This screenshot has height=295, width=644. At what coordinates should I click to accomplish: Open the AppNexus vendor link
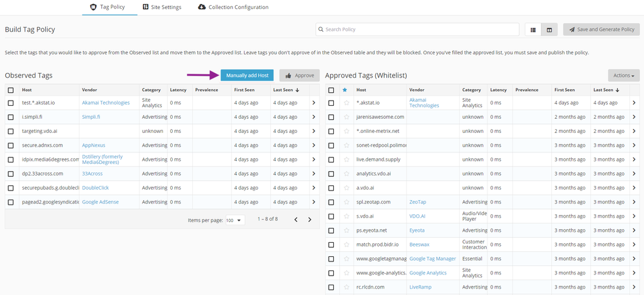(93, 145)
